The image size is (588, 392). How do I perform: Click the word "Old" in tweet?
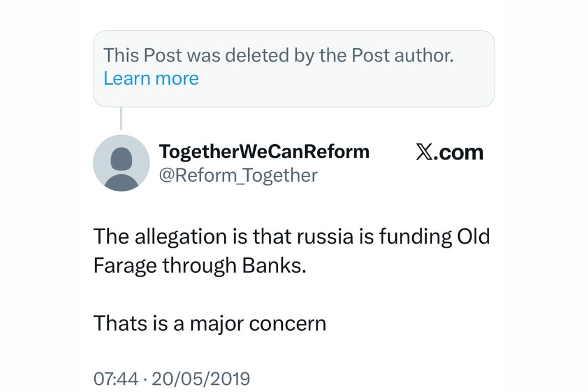473,237
